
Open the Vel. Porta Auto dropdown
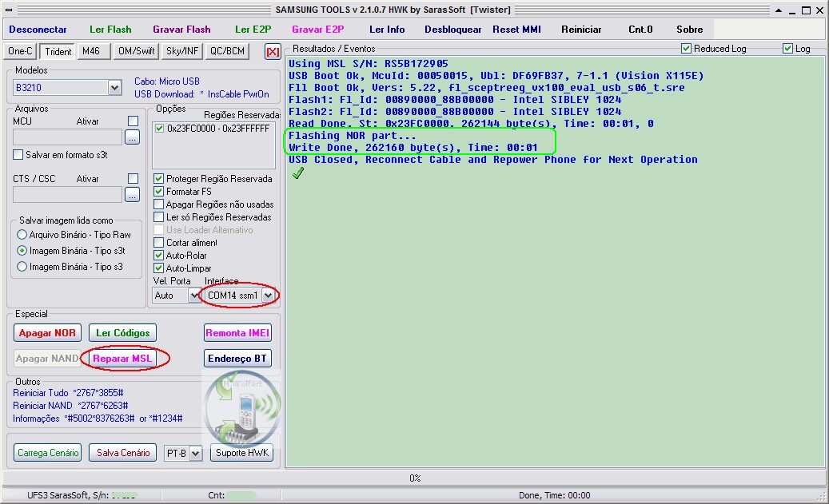point(194,296)
